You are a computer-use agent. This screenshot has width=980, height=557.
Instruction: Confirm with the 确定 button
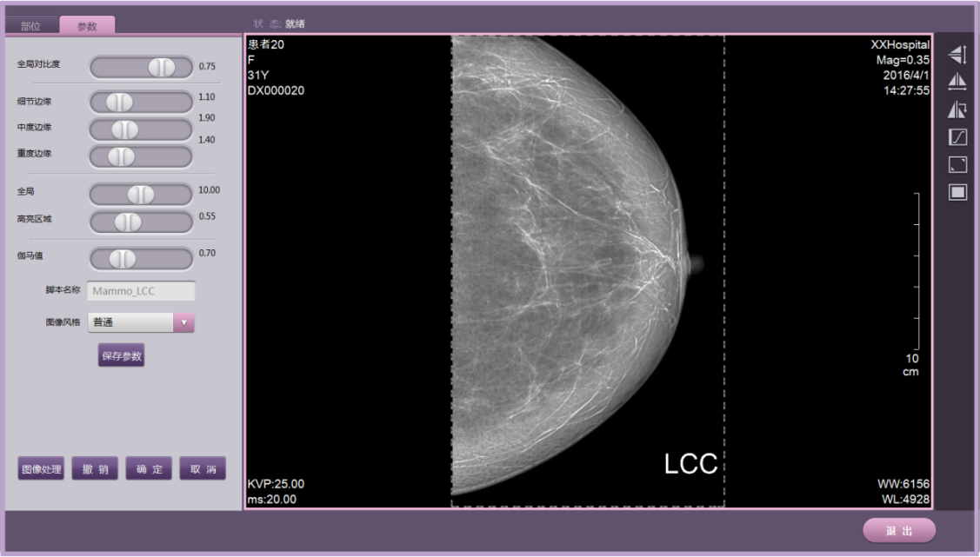(x=149, y=469)
